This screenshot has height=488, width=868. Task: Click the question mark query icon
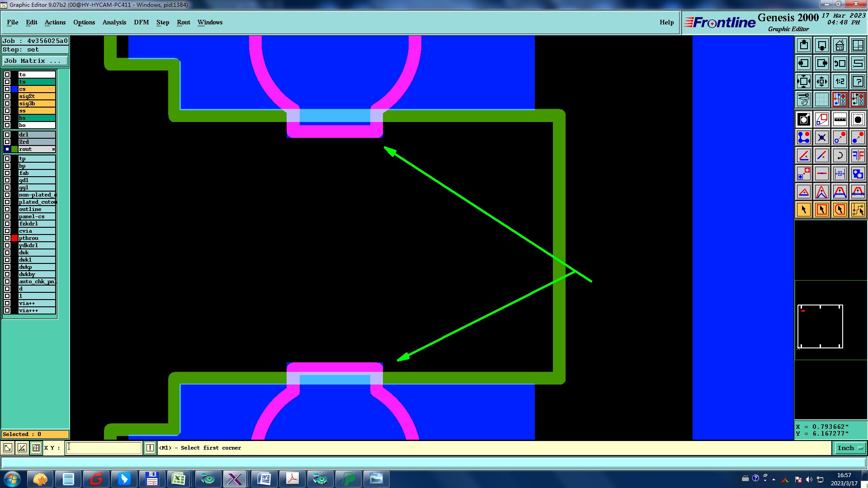tap(858, 81)
